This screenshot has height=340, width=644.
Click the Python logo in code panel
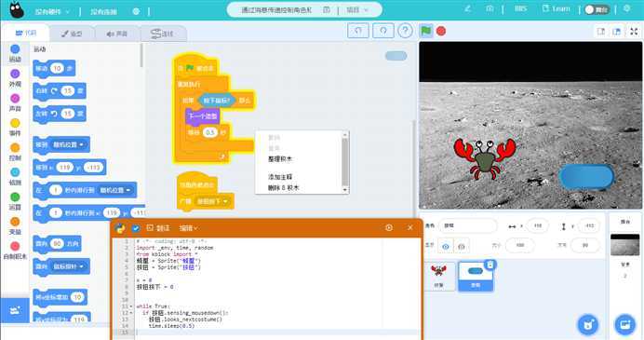tap(120, 228)
